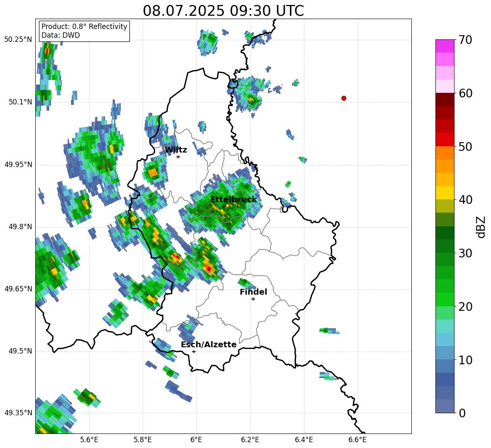The image size is (491, 448).
Task: Click the Esch/Alzette city label
Action: click(x=209, y=344)
